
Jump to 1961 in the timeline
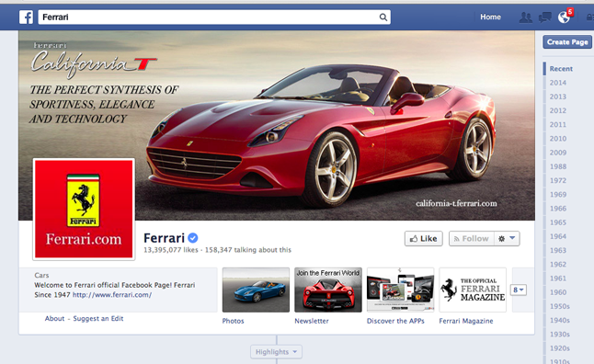click(558, 279)
